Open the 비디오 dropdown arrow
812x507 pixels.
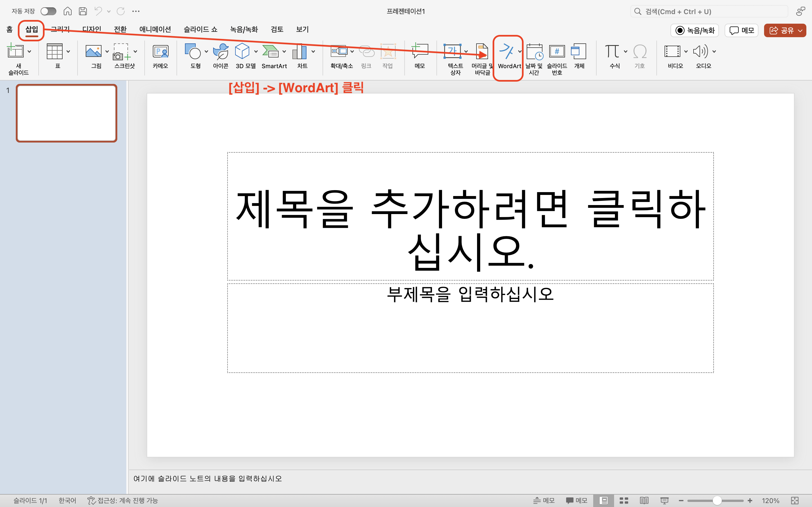(x=686, y=51)
